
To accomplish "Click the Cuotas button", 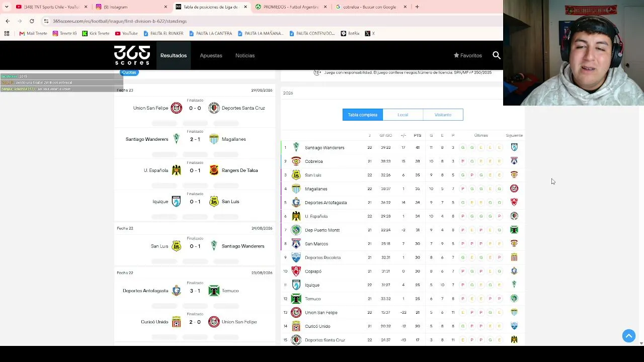I will click(129, 72).
